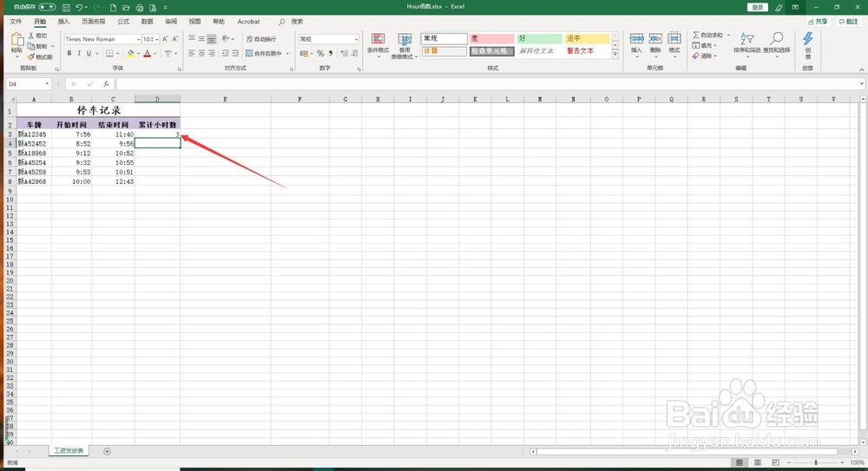Click the Open folder icon in quick access toolbar
The height and width of the screenshot is (471, 868).
click(x=126, y=7)
